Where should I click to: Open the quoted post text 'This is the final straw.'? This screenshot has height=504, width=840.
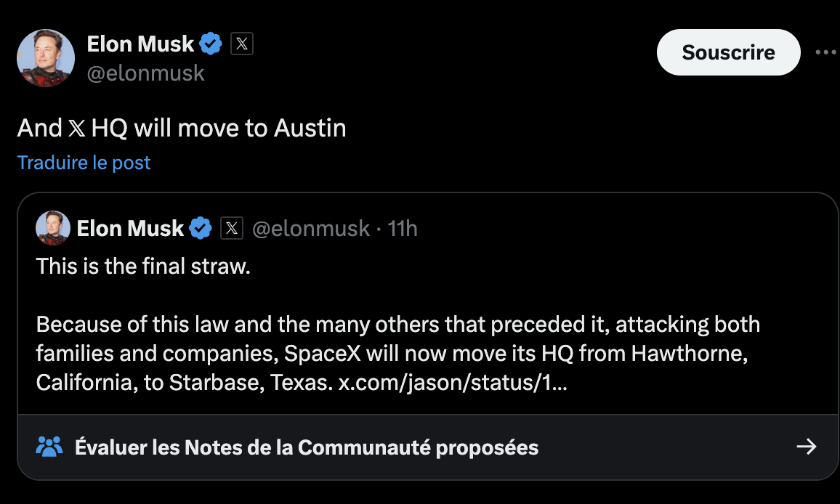[143, 267]
